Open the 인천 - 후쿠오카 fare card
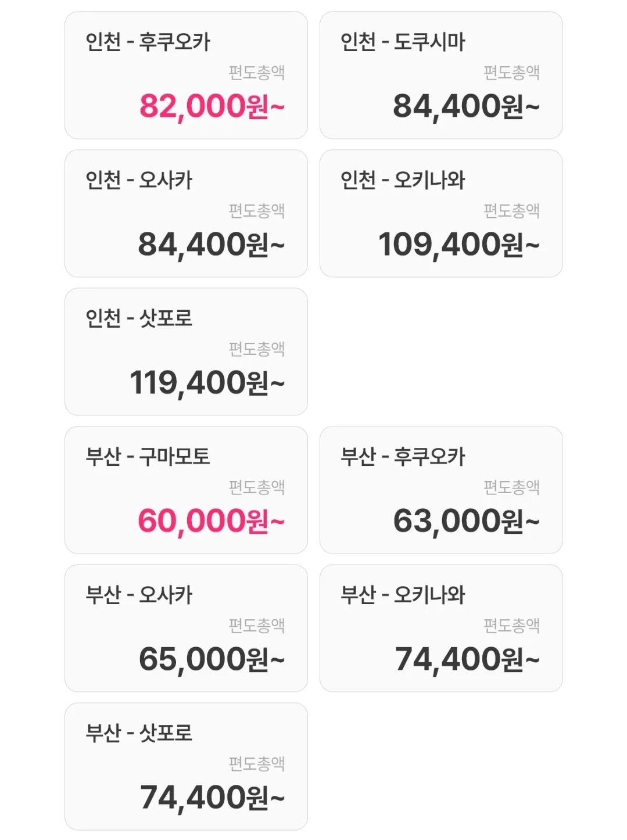The height and width of the screenshot is (840, 627). coord(186,75)
